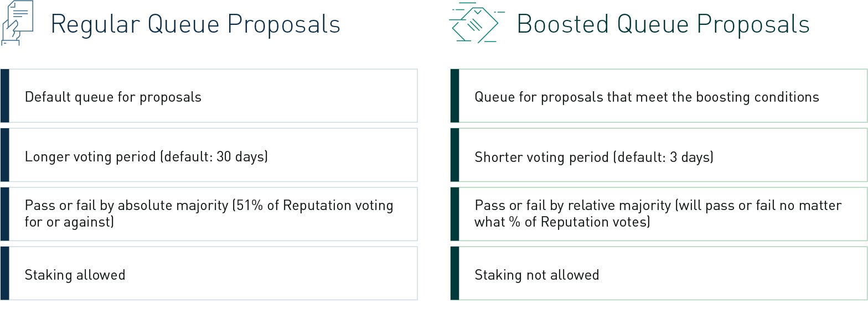Click green bar beside boosting conditions card
The height and width of the screenshot is (330, 868).
coord(454,96)
